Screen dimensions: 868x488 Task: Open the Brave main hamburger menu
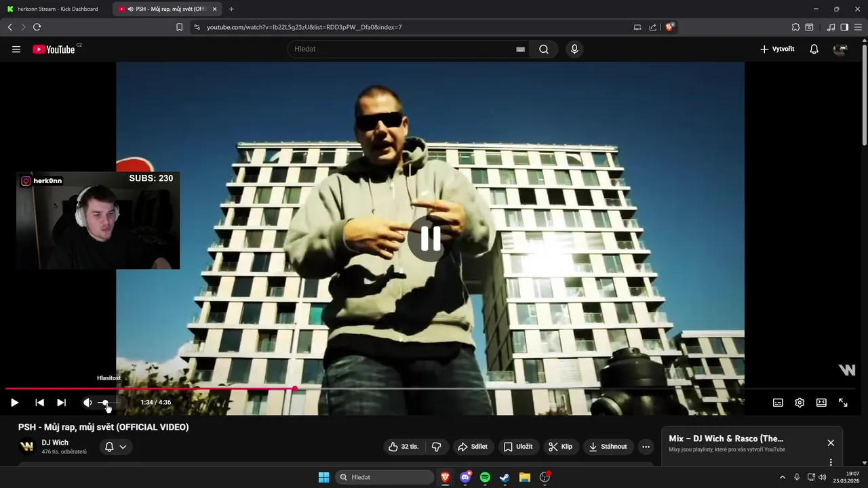[858, 27]
